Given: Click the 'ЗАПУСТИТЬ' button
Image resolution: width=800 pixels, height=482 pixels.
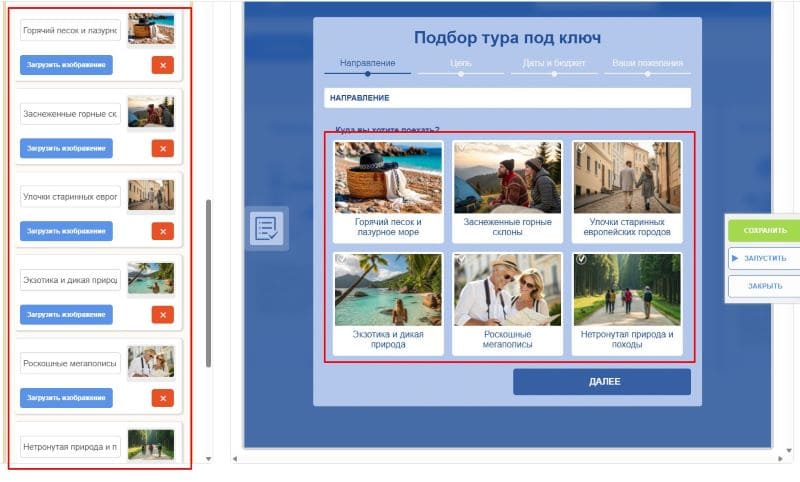Looking at the screenshot, I should coord(764,258).
